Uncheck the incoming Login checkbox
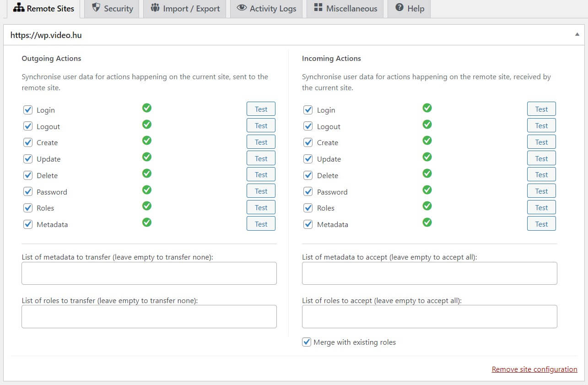The height and width of the screenshot is (385, 588). tap(308, 110)
